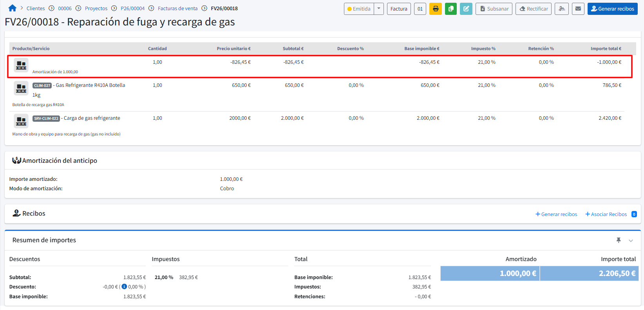Click the info icon beside the discount percentage
This screenshot has width=644, height=310.
(124, 287)
